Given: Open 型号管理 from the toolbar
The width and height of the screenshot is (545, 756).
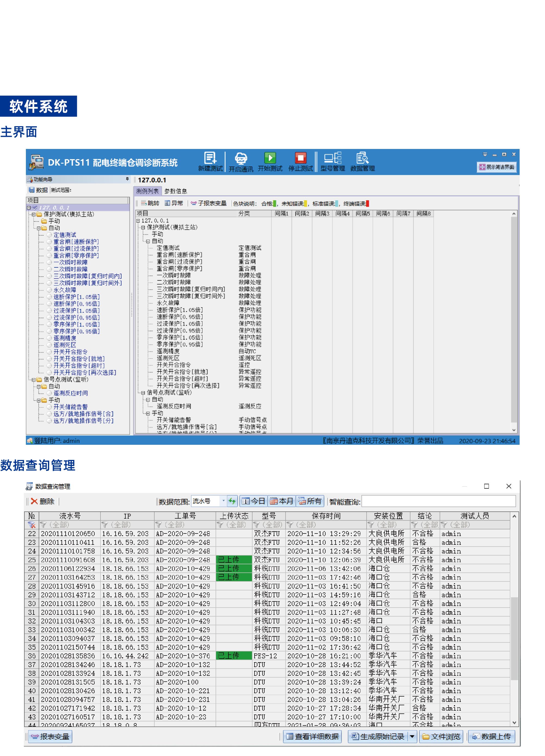Looking at the screenshot, I should pyautogui.click(x=332, y=158).
